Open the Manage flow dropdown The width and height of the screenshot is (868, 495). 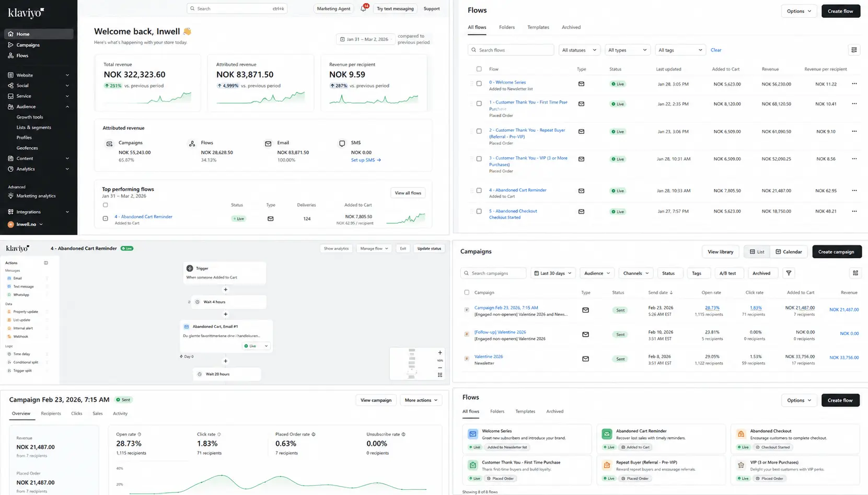(374, 249)
